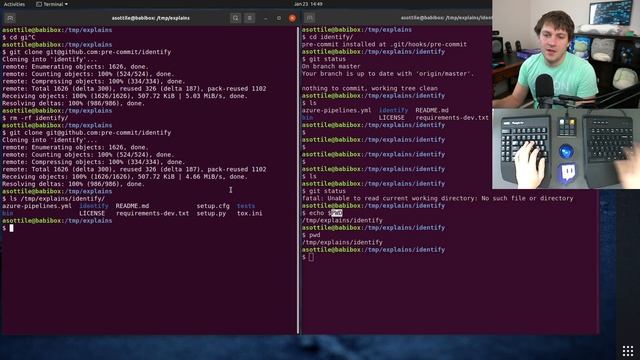Viewport: 640px width, 360px height.
Task: Click 'nothing to commit, working tree clean'
Action: (x=369, y=88)
